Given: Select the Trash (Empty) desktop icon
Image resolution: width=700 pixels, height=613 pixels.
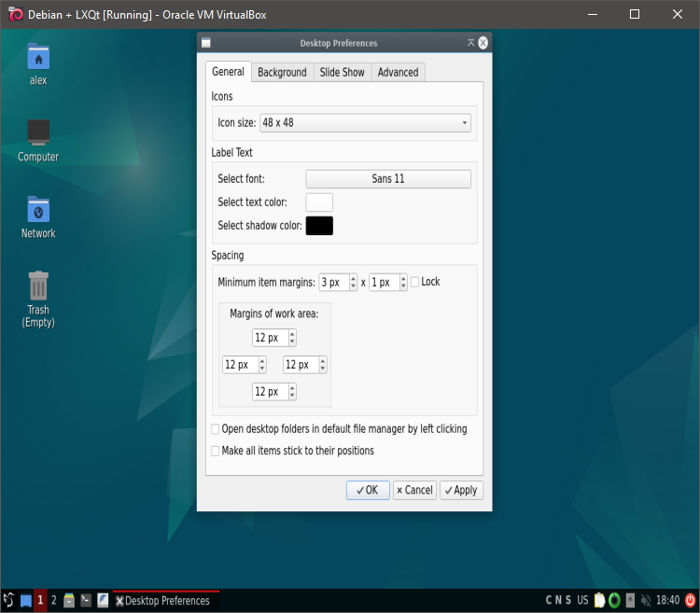Looking at the screenshot, I should point(38,300).
